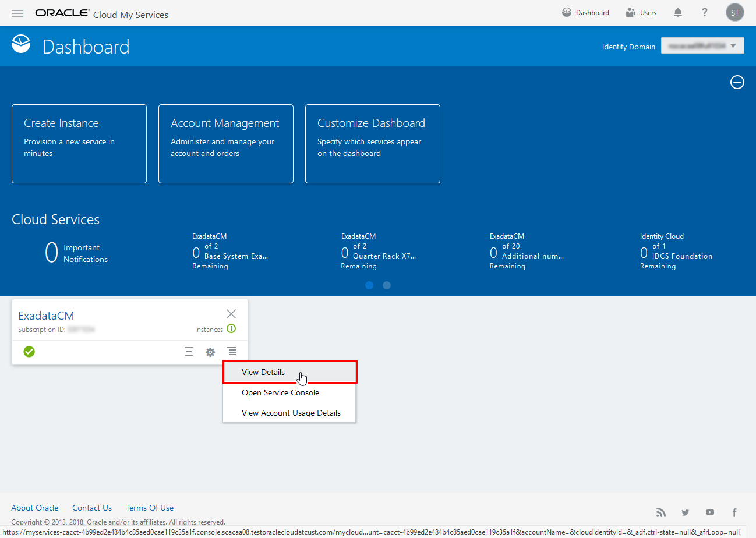Image resolution: width=756 pixels, height=538 pixels.
Task: Open the gear settings icon on ExadataCM
Action: [x=210, y=352]
